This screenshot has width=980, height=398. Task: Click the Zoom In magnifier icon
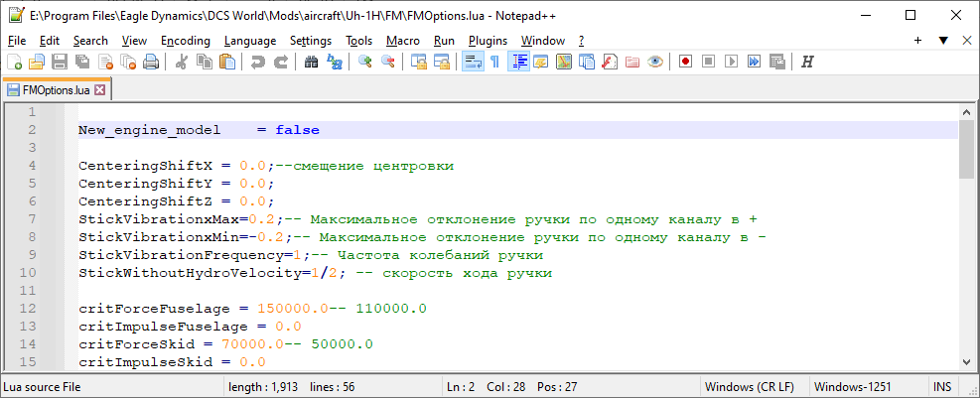(365, 62)
